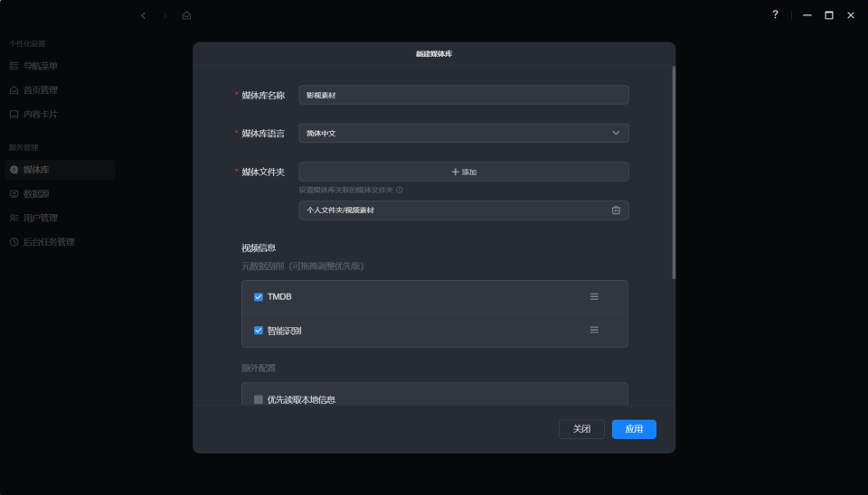Screen dimensions: 868x495
Task: Click the back navigation arrow
Action: pos(144,15)
